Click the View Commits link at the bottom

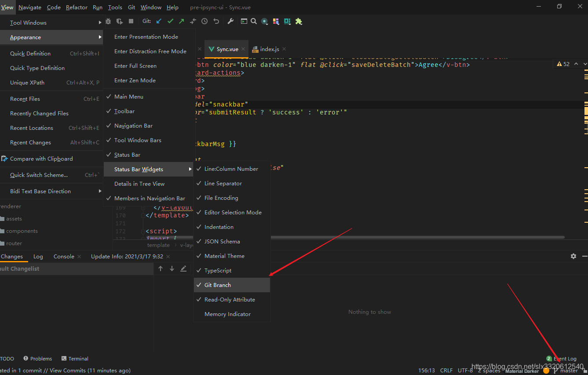coord(68,371)
